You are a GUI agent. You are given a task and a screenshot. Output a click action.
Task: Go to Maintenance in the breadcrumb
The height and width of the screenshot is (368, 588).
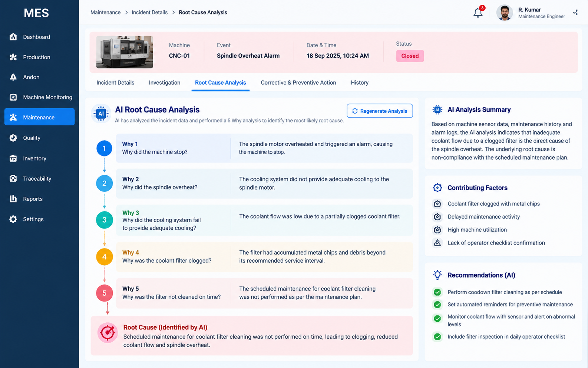coord(105,12)
